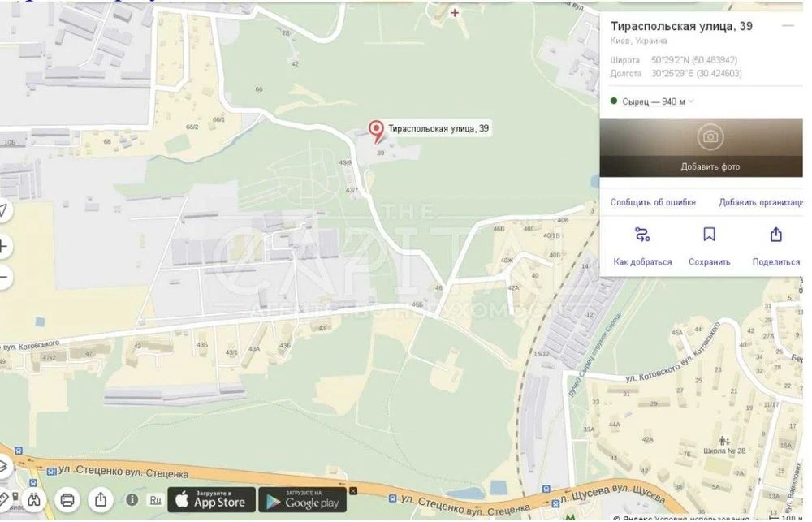The image size is (812, 522).
Task: Click Сообщить об ошибке link
Action: 653,202
